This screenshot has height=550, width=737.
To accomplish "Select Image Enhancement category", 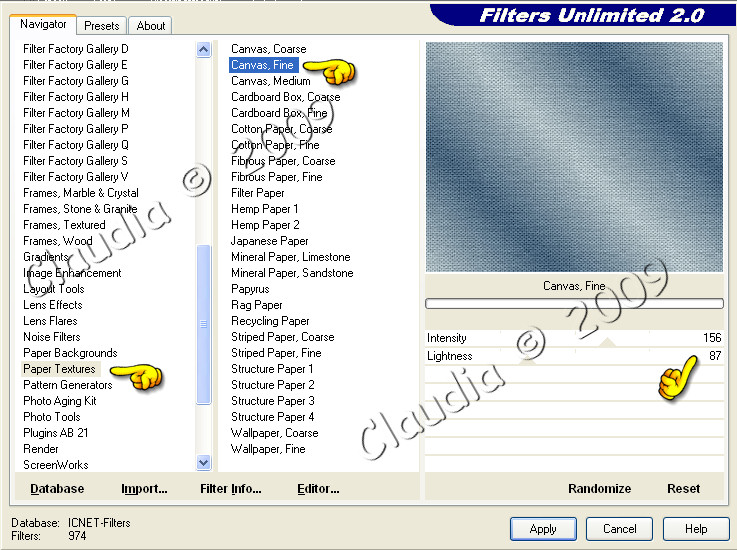I will [x=72, y=273].
